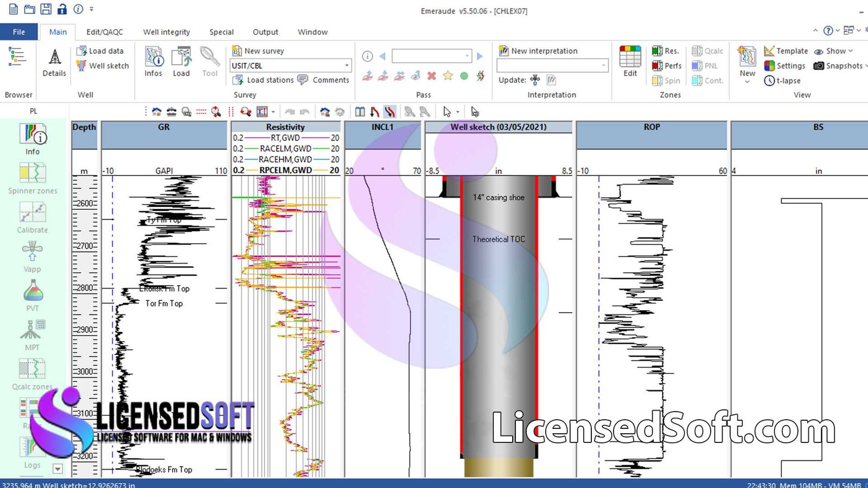Click the Info sidebar icon
The width and height of the screenshot is (868, 488).
(33, 139)
